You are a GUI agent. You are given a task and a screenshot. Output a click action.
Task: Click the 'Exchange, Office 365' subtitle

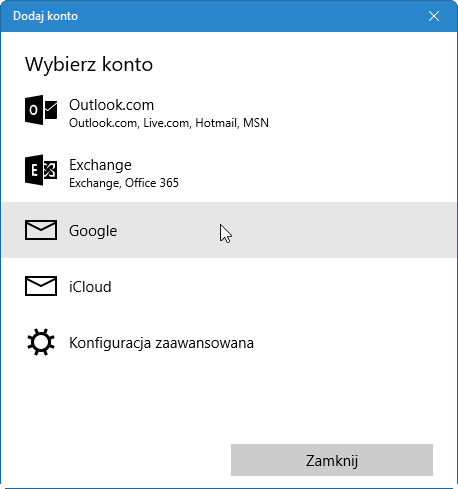124,183
